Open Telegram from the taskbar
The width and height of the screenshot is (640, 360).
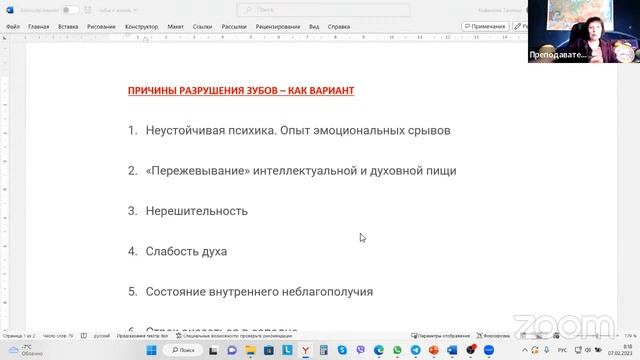click(416, 350)
